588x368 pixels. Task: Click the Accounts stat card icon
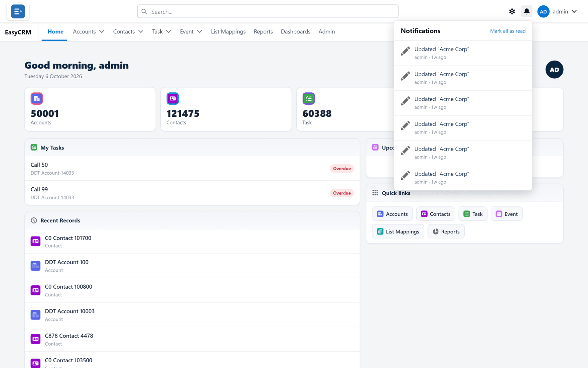pyautogui.click(x=37, y=99)
